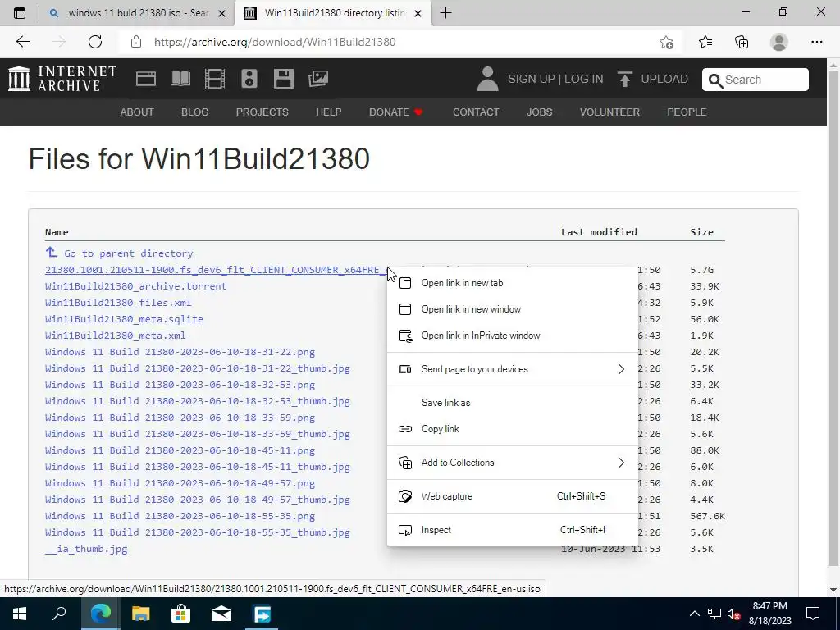Expand Add to Collections submenu

point(512,463)
